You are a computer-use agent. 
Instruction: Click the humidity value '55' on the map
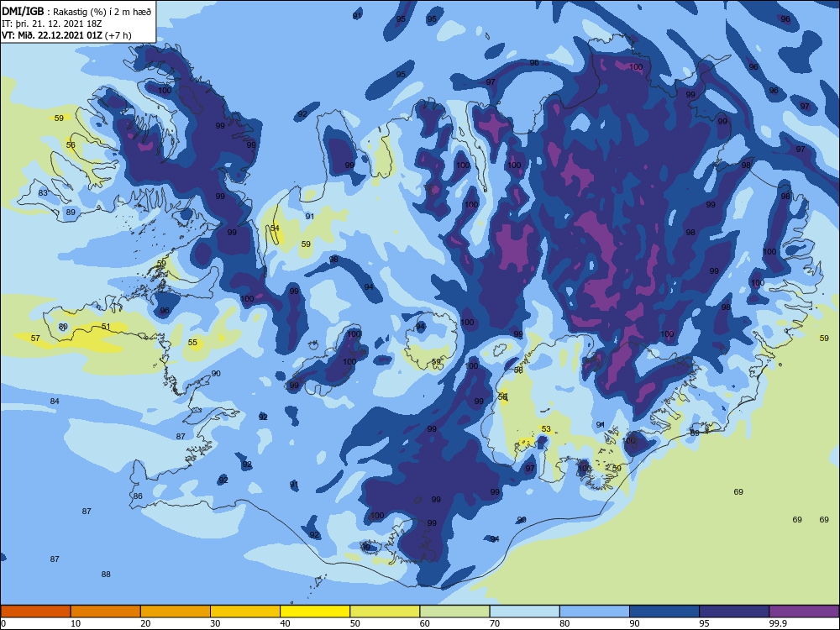(192, 343)
